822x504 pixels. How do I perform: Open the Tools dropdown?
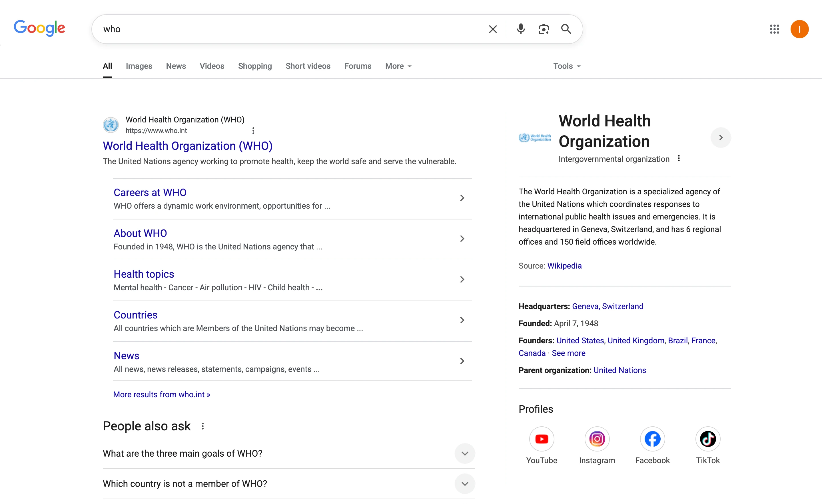pos(567,66)
